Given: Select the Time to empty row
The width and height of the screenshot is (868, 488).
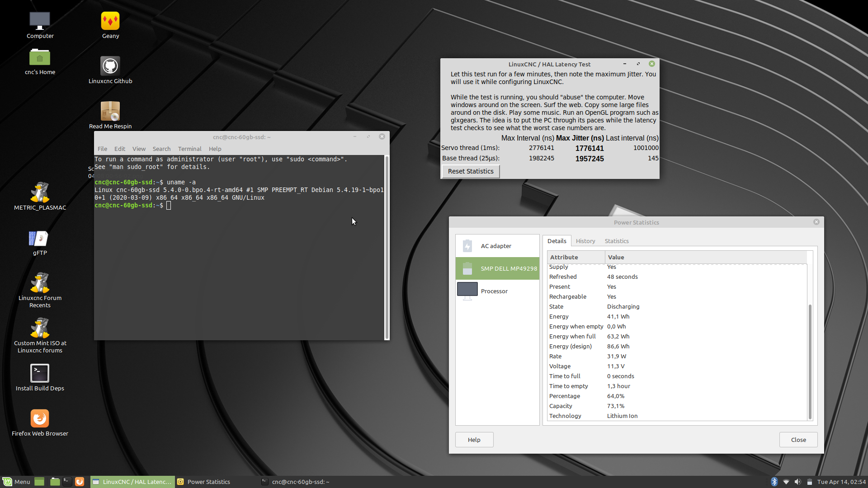Looking at the screenshot, I should [677, 386].
